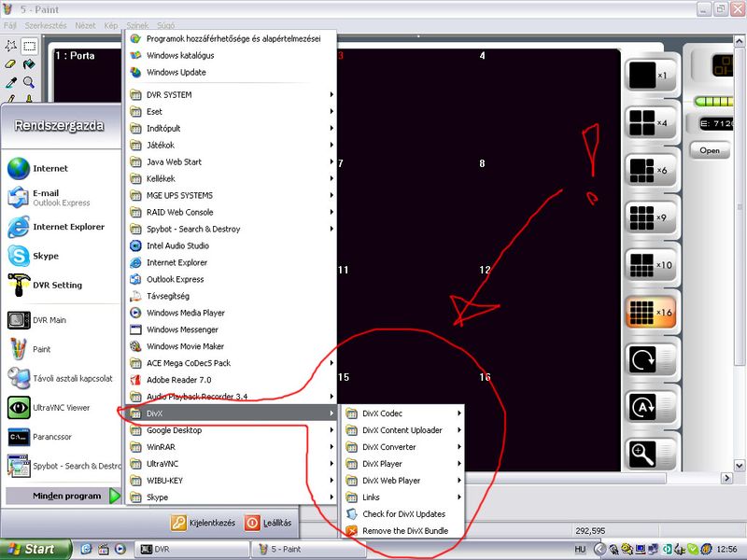Click the Minden program button
747x560 pixels.
(63, 496)
